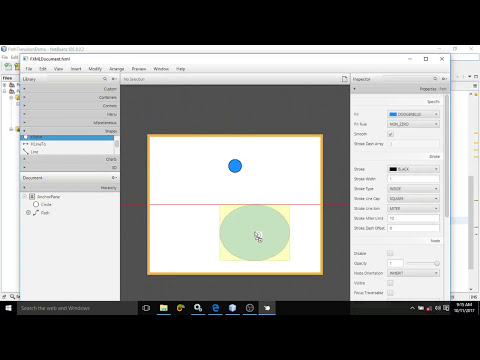Click the new project icon in NetBeans toolbar
This screenshot has height=360, width=480.
(8, 67)
